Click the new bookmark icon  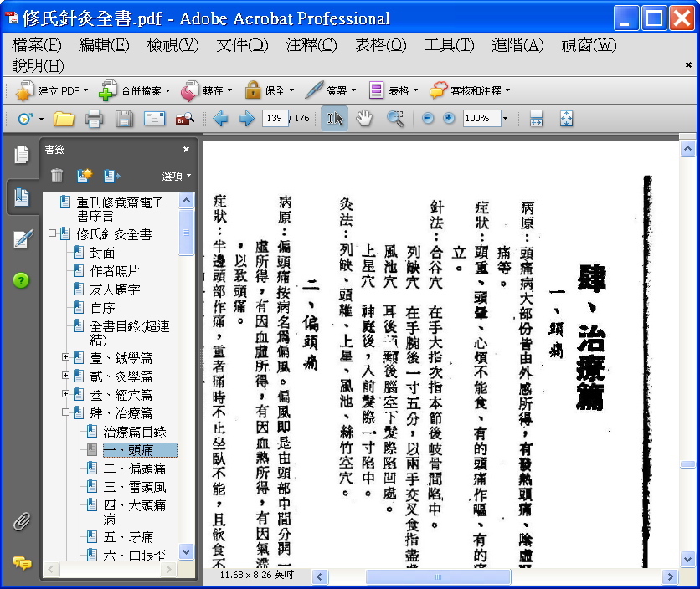[x=84, y=176]
